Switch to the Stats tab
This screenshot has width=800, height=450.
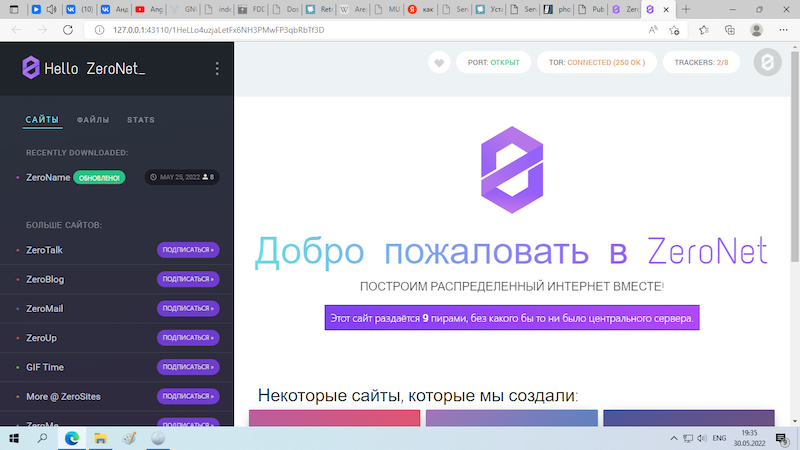coord(141,120)
